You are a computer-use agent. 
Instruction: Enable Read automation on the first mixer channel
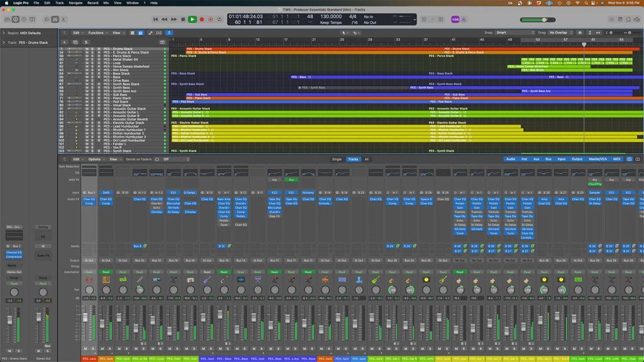point(89,272)
